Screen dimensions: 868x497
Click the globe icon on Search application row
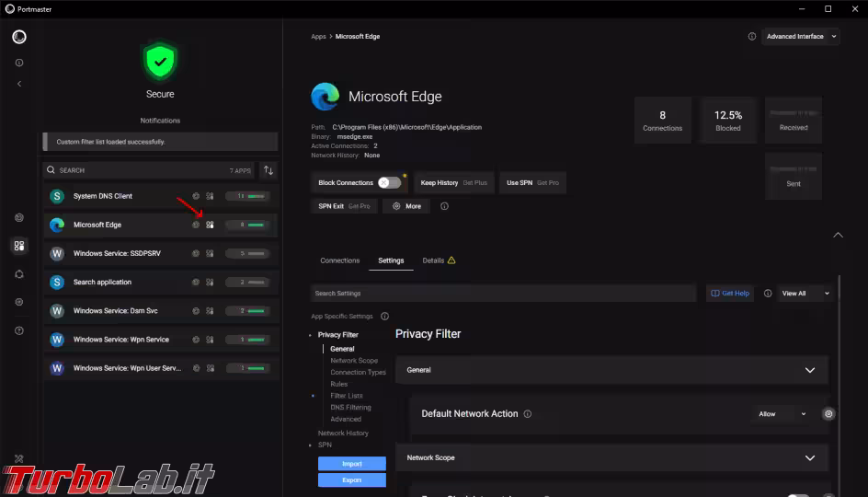click(196, 283)
